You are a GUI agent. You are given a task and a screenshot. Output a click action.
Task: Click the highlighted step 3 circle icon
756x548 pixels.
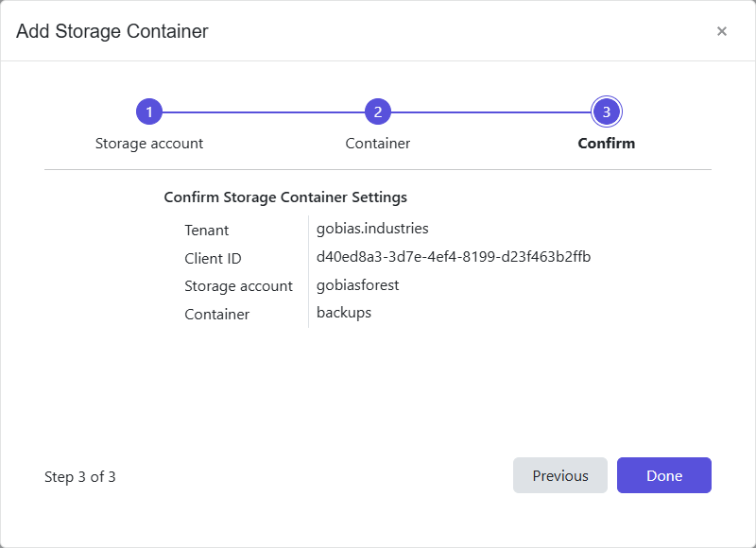coord(606,111)
